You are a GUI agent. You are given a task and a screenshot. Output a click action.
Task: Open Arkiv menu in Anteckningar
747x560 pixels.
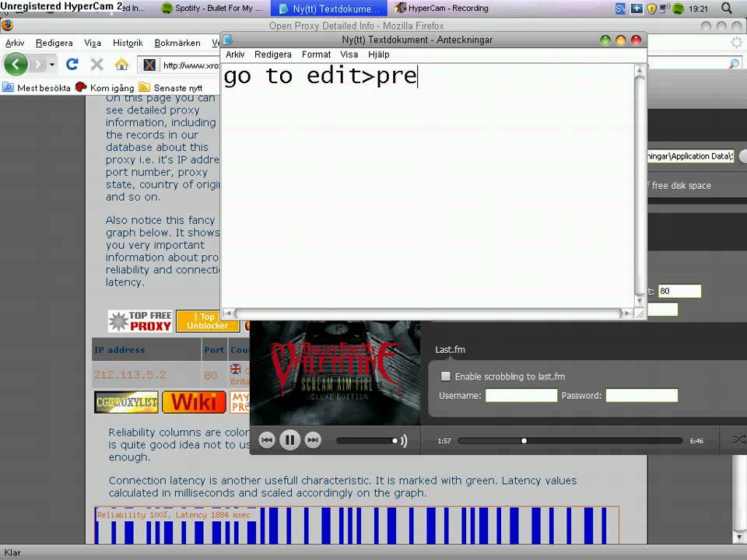point(235,54)
